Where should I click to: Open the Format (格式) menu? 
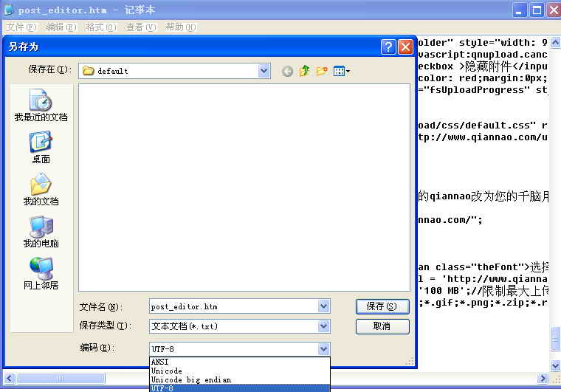[101, 27]
